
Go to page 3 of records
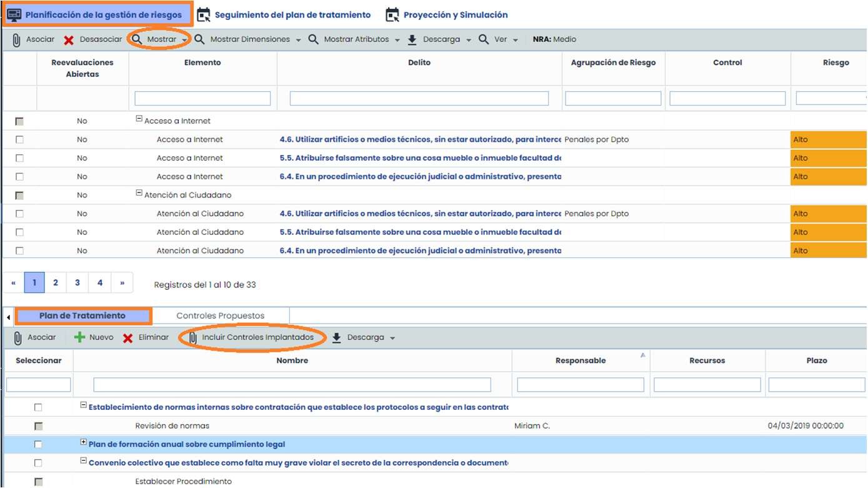[77, 283]
